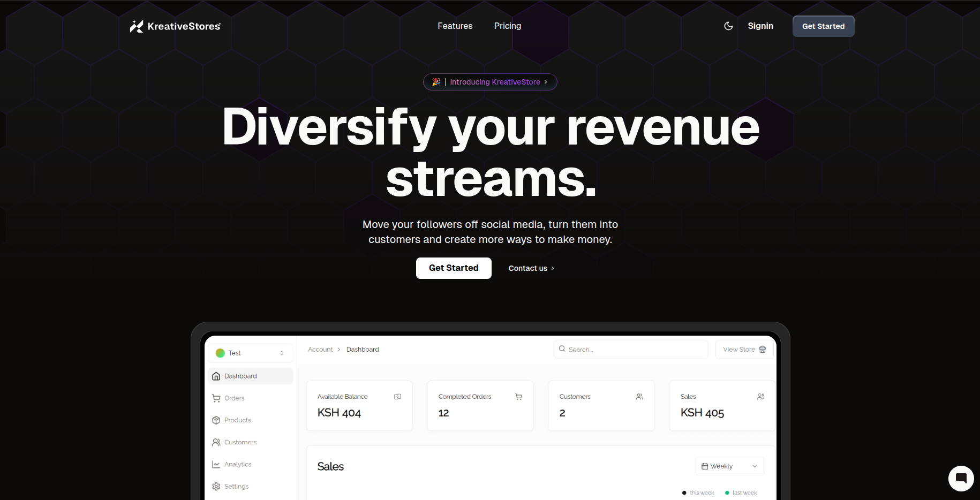Open the chat support widget
This screenshot has width=980, height=500.
961,479
